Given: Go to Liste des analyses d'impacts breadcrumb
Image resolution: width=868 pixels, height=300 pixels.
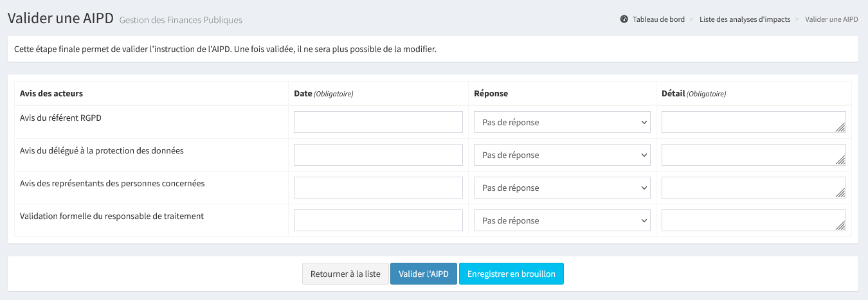Looking at the screenshot, I should pyautogui.click(x=745, y=19).
